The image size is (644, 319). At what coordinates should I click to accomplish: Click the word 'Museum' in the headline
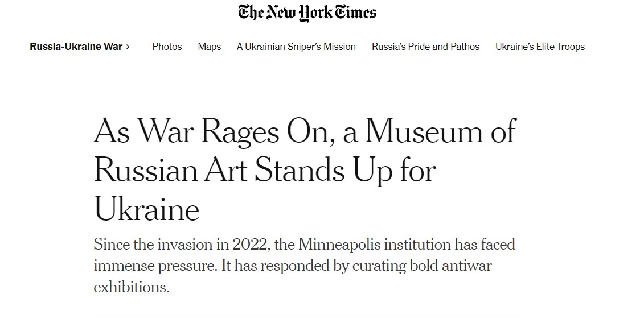(x=424, y=131)
